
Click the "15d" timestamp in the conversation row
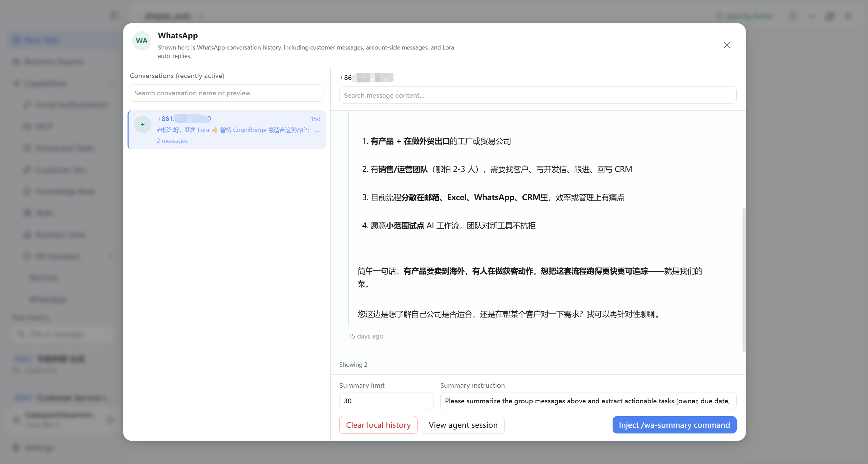click(x=315, y=119)
